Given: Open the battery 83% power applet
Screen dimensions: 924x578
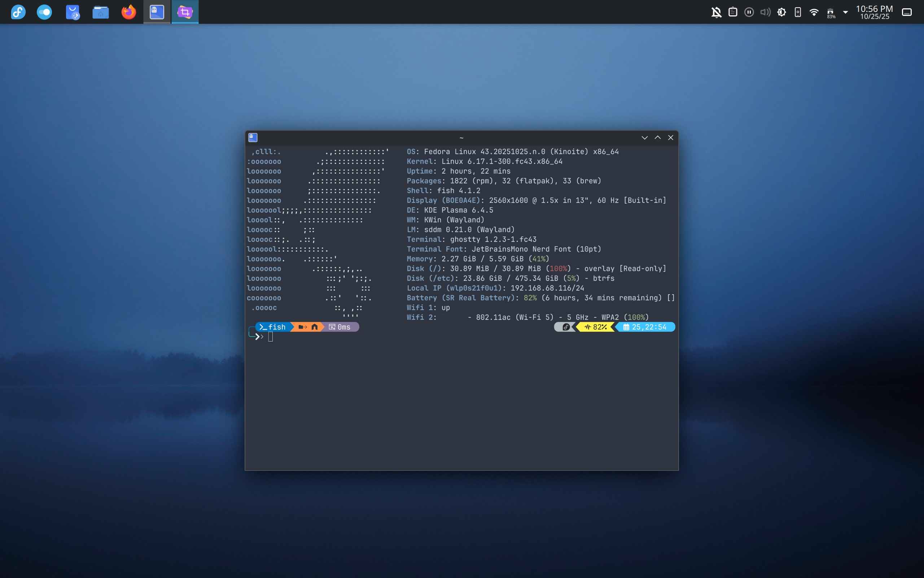Looking at the screenshot, I should click(x=831, y=12).
